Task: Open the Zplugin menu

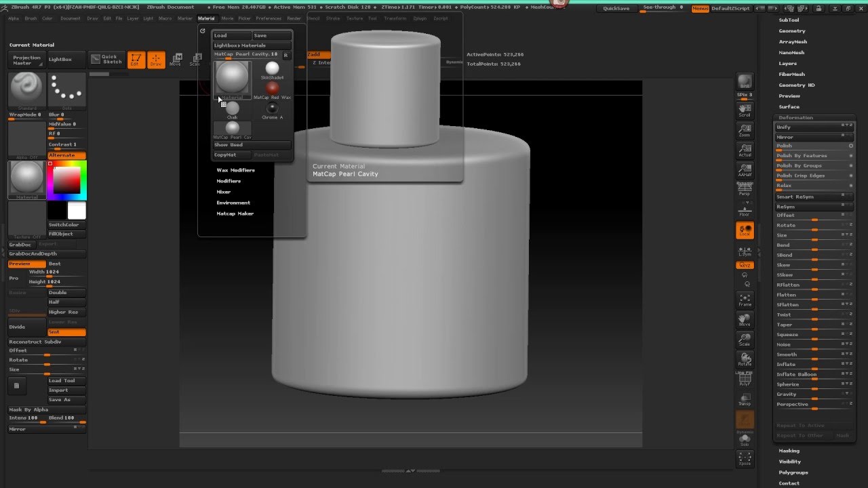Action: pos(419,18)
